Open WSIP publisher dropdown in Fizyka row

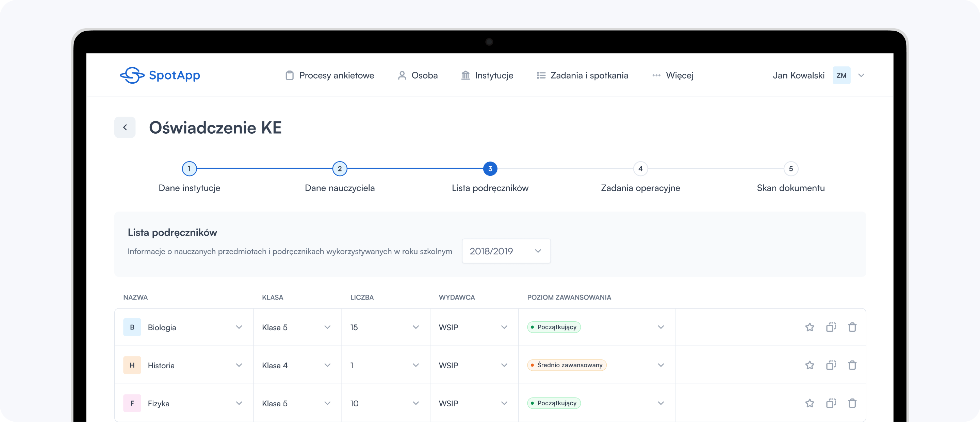[x=474, y=403]
